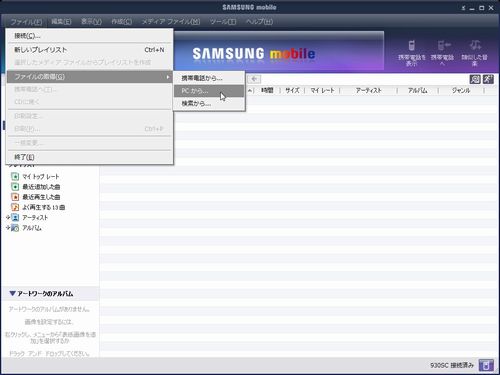
Task: Click the right dark view icon top-right
Action: click(488, 79)
